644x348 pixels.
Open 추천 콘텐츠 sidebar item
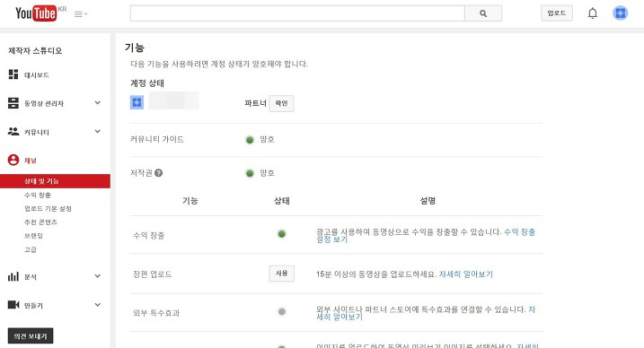click(x=40, y=222)
